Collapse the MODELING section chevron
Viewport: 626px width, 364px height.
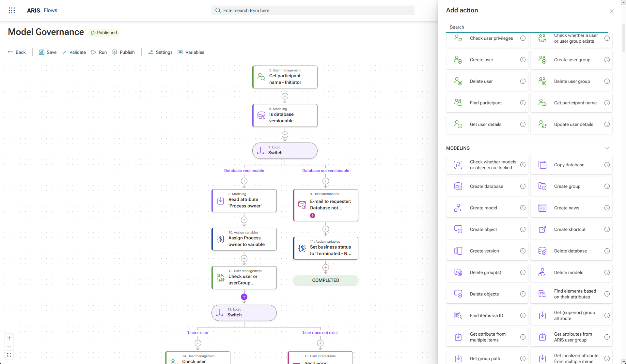[606, 148]
